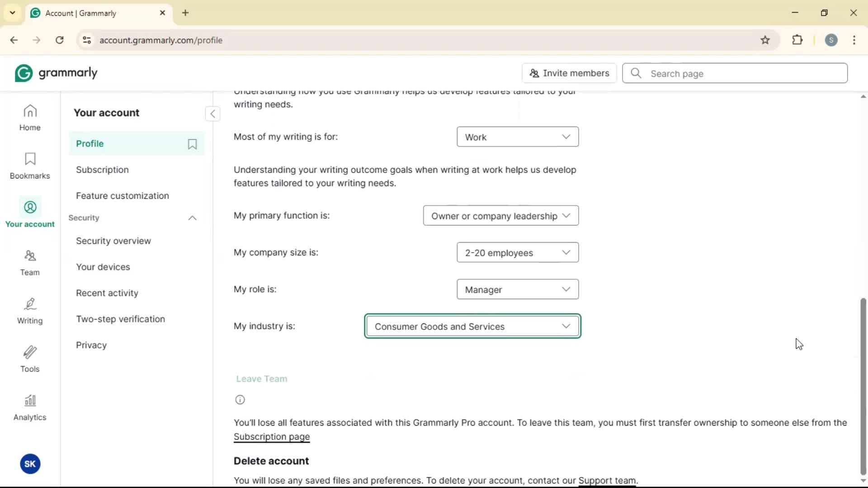Select Subscription in account menu

click(102, 170)
